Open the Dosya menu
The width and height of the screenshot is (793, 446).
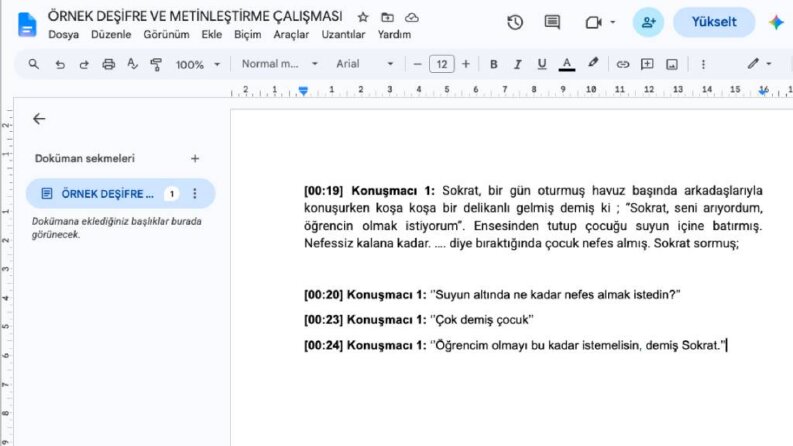(63, 34)
